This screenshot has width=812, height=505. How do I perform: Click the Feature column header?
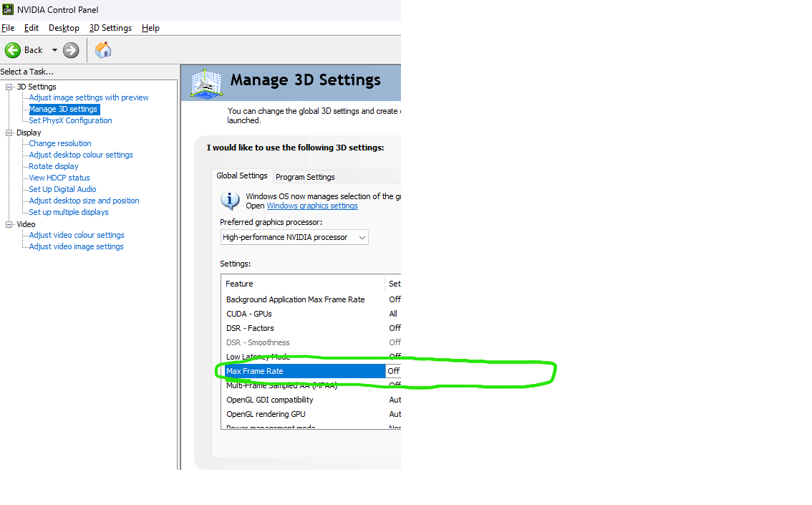tap(303, 284)
